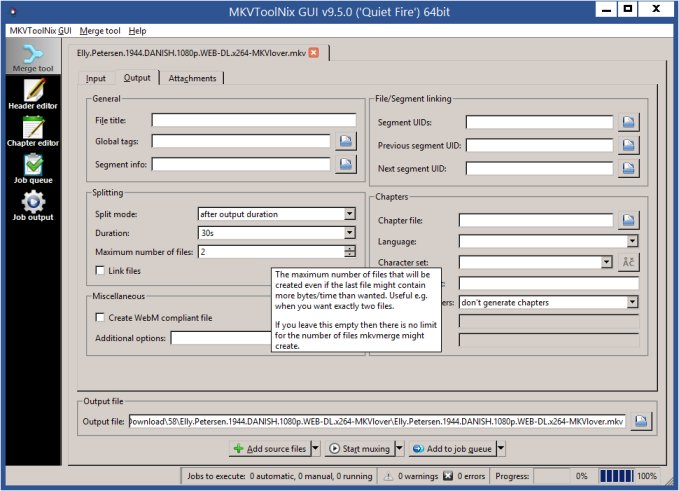
Task: Enable the Link files checkbox
Action: [100, 271]
